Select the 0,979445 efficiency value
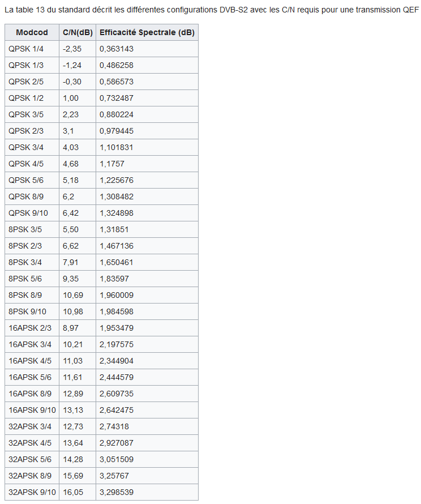421x504 pixels. point(117,131)
